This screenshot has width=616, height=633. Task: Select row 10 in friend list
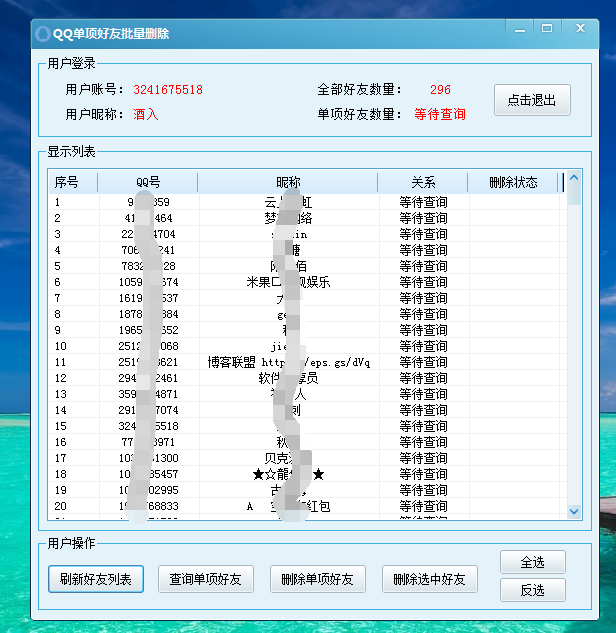(308, 346)
